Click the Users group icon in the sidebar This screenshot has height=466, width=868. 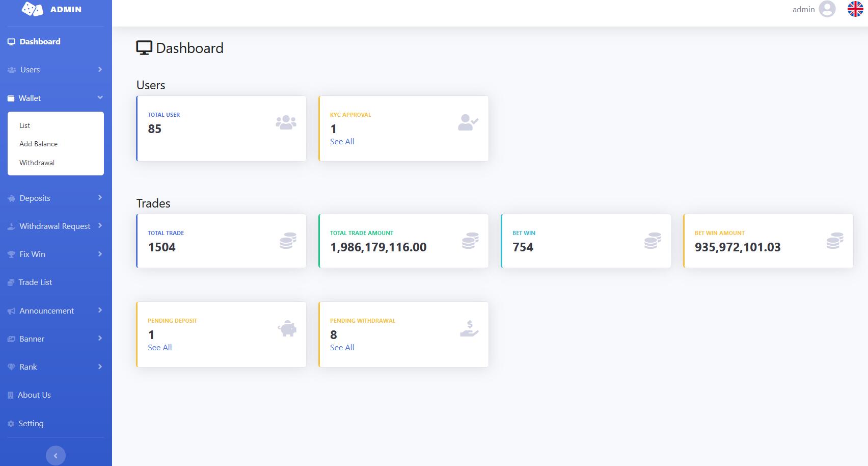click(x=12, y=70)
